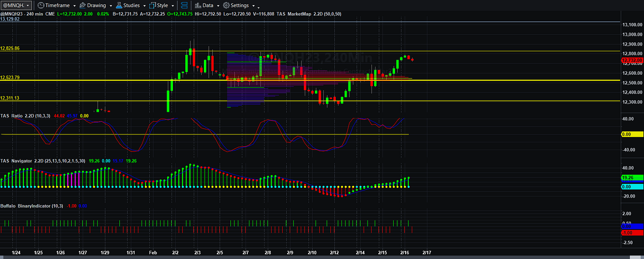Click the Drawing pencil icon

pos(82,5)
